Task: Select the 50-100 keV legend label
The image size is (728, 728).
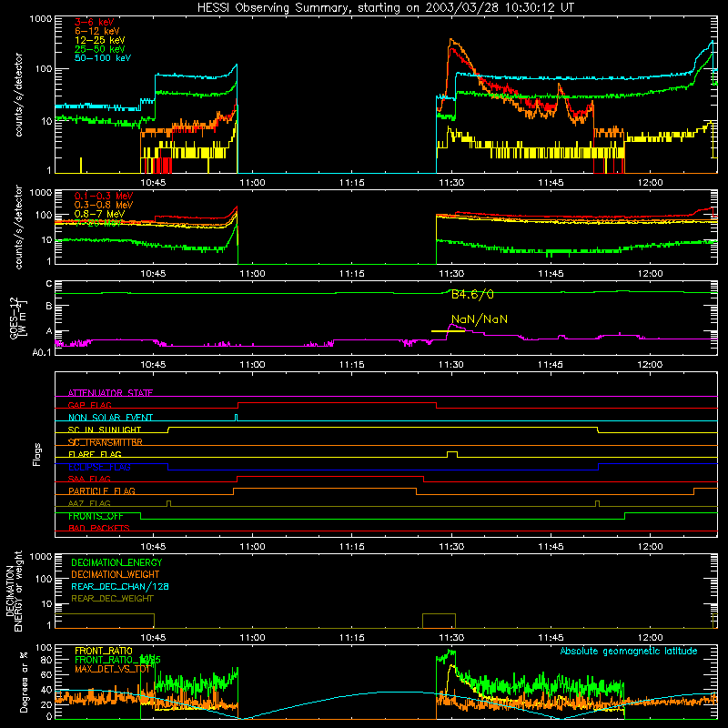Action: 103,58
